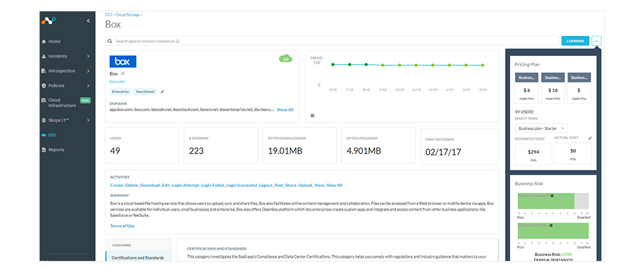
Task: Click the Home house icon
Action: tap(43, 42)
